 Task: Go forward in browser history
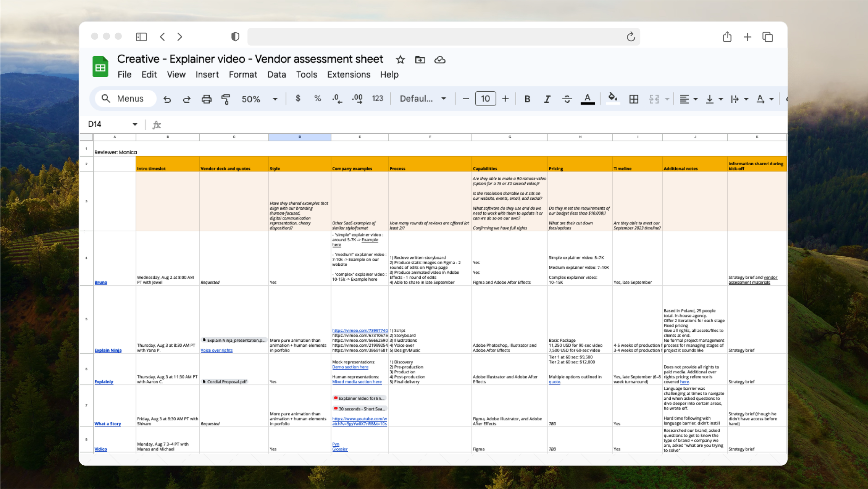[x=180, y=37]
